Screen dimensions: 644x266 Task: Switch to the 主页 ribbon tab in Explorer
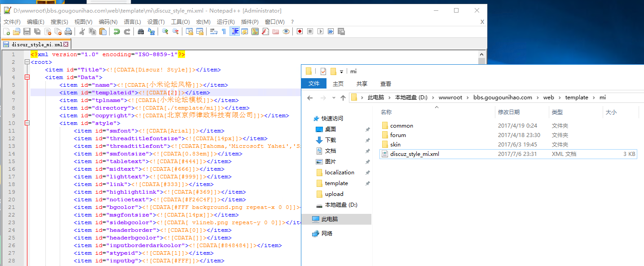click(338, 84)
